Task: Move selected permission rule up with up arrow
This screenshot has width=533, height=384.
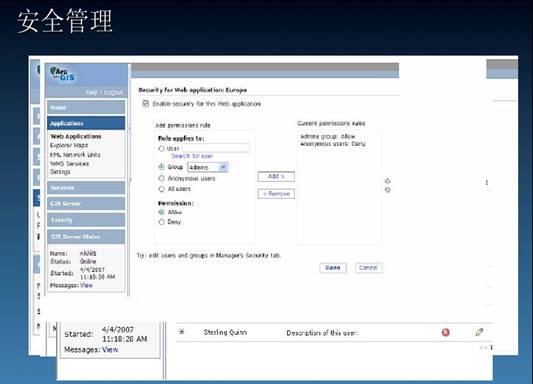Action: [388, 181]
